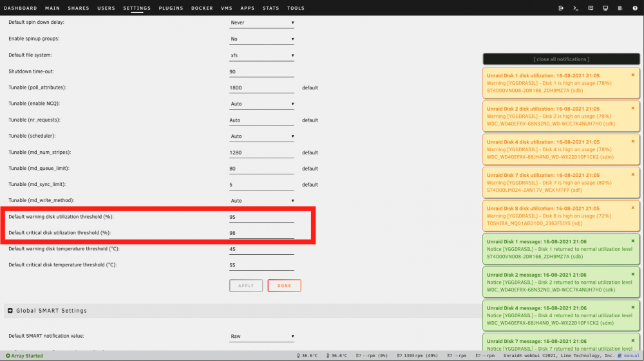Click the Apply button
This screenshot has height=361, width=644.
click(x=246, y=286)
